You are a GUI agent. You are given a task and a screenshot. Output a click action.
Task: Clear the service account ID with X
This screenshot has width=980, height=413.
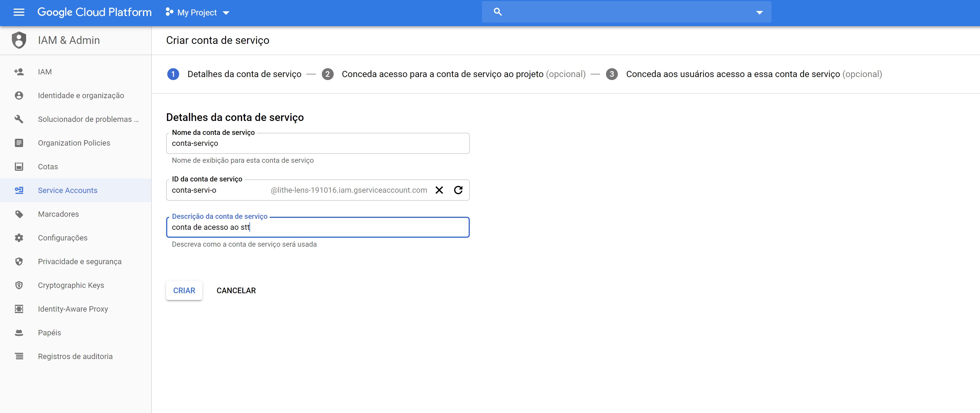(439, 190)
